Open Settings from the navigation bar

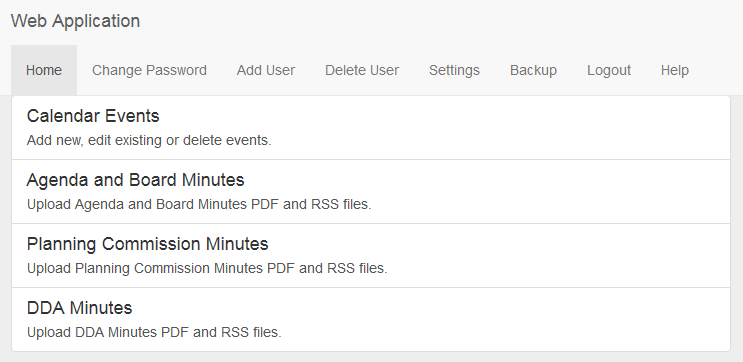pos(454,70)
